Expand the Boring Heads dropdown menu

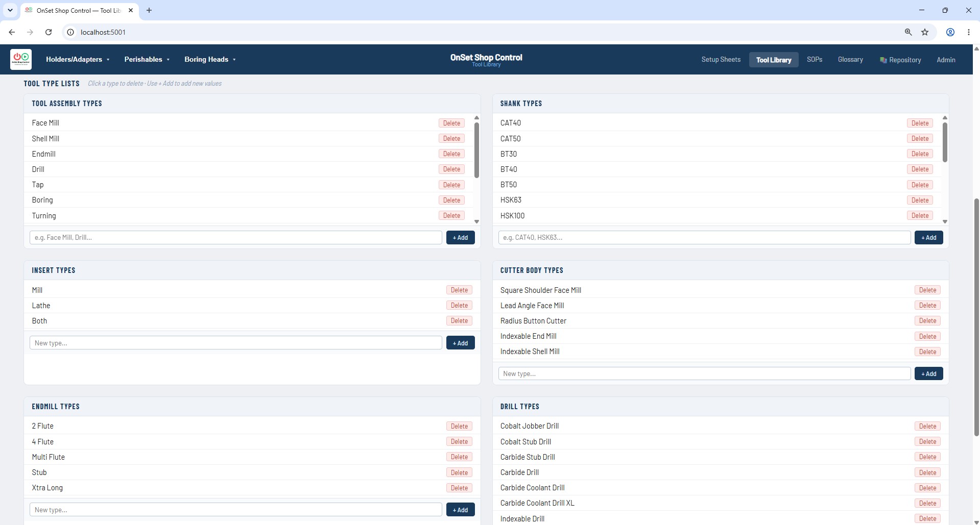point(210,60)
